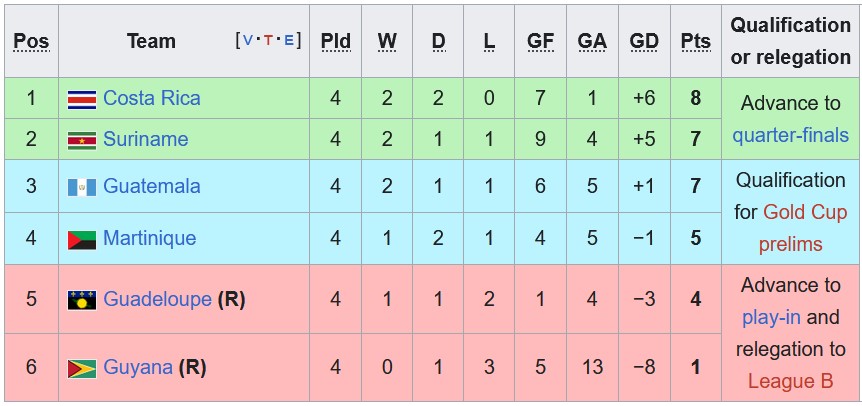Open the Costa Rica team link
Viewport: 862px width, 406px height.
click(x=151, y=98)
